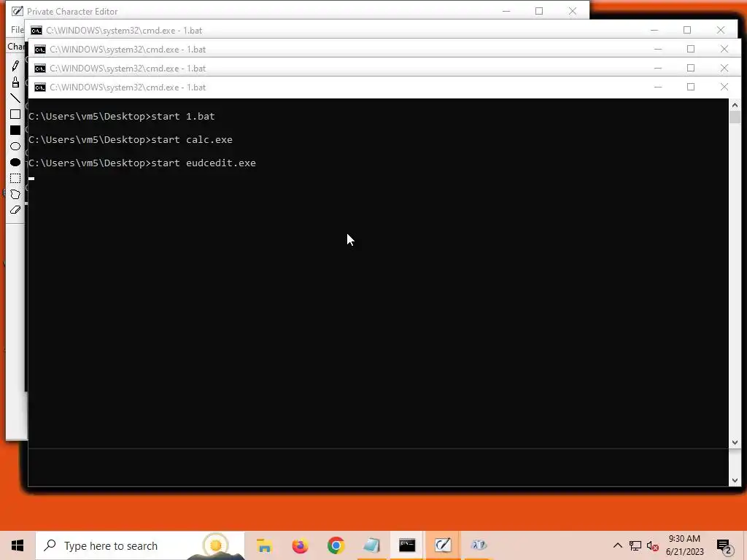Click the cmd icon of the front cmd window
Screen dimensions: 747x560
click(40, 87)
